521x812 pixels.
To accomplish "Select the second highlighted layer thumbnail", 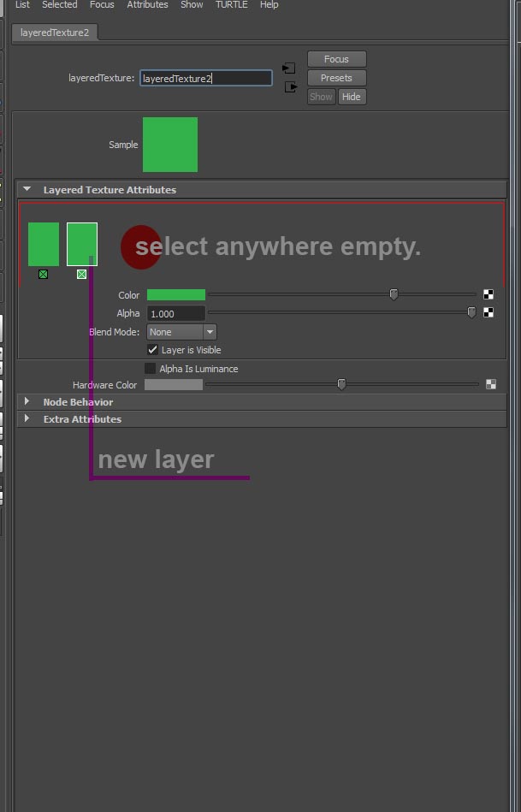I will coord(82,244).
